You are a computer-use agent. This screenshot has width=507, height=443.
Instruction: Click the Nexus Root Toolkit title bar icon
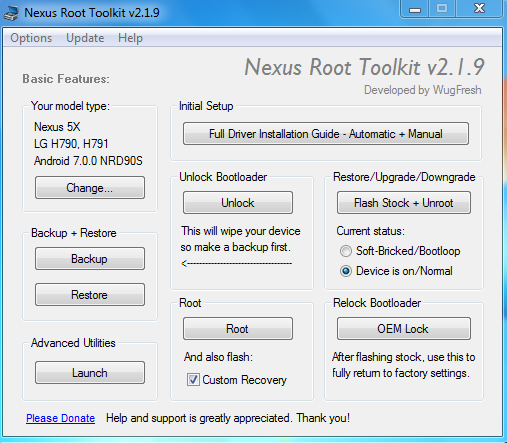click(11, 13)
